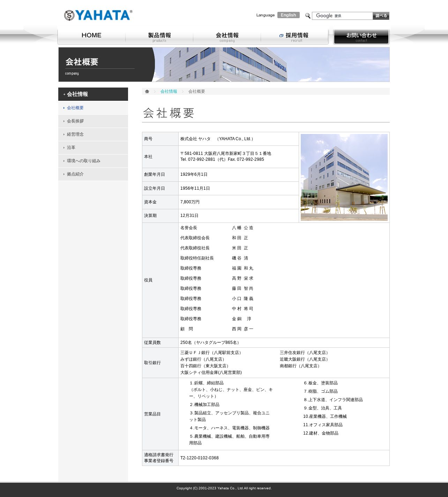Focus the Google search input field
The image size is (448, 497).
coord(342,16)
